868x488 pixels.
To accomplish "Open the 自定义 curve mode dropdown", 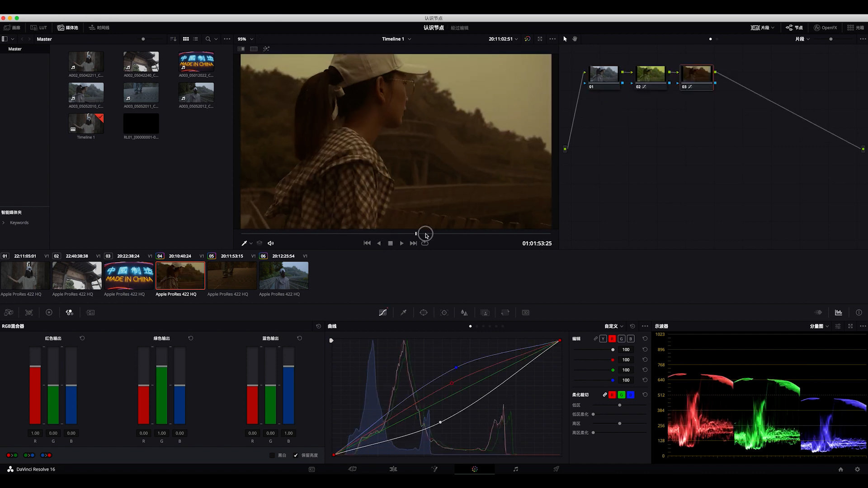I will point(613,326).
